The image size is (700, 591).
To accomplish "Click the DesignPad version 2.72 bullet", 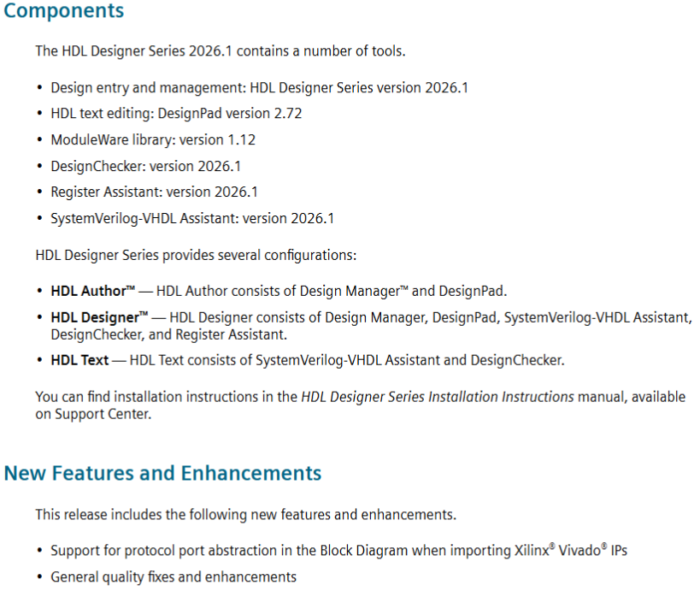I will coord(176,113).
